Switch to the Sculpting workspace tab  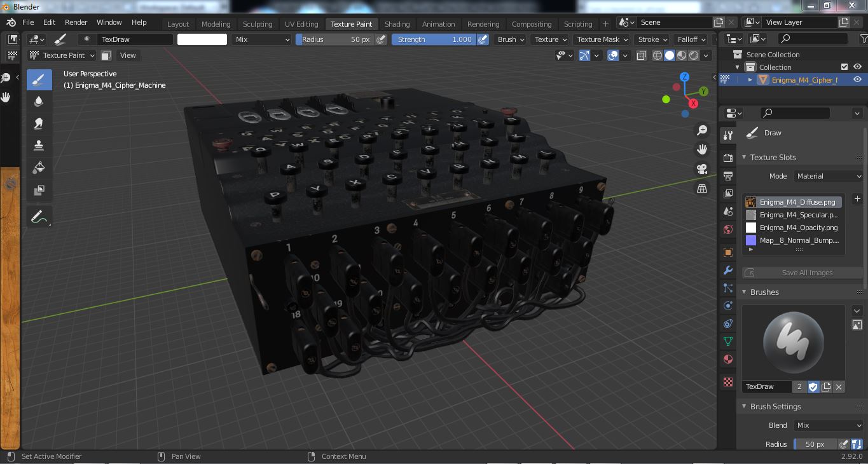tap(258, 24)
